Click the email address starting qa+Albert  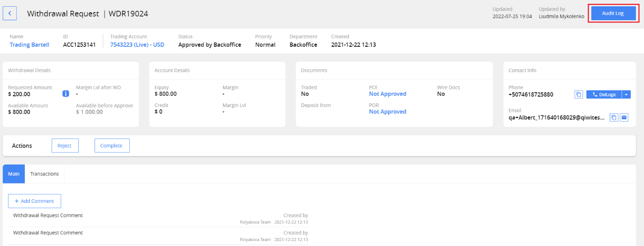click(557, 117)
